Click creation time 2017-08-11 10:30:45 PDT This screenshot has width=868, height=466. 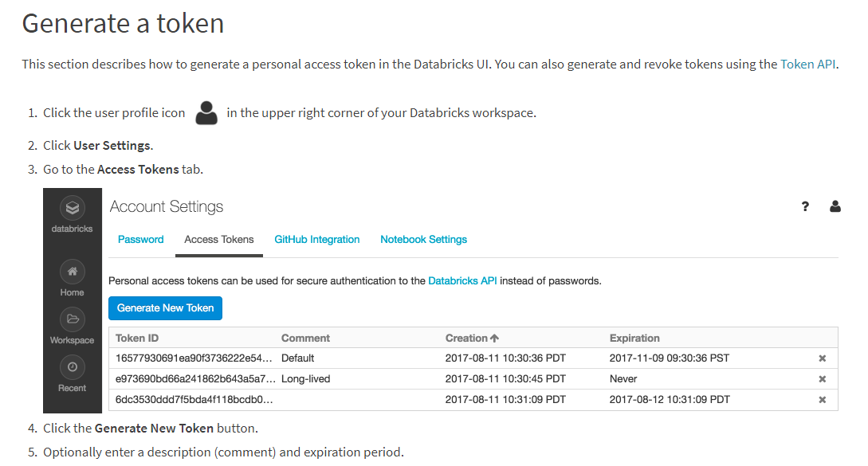pos(505,379)
